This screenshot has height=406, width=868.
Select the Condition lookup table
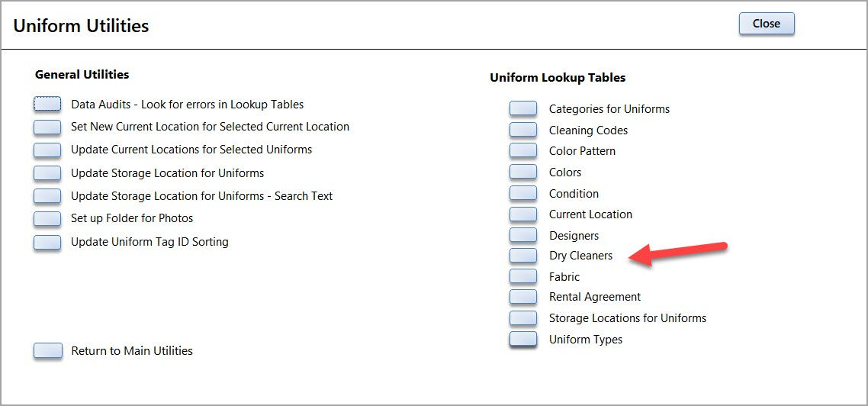tap(523, 194)
